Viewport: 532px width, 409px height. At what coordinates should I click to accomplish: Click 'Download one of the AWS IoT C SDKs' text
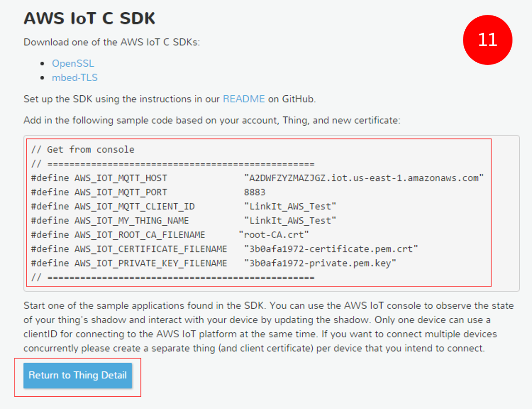click(x=112, y=42)
